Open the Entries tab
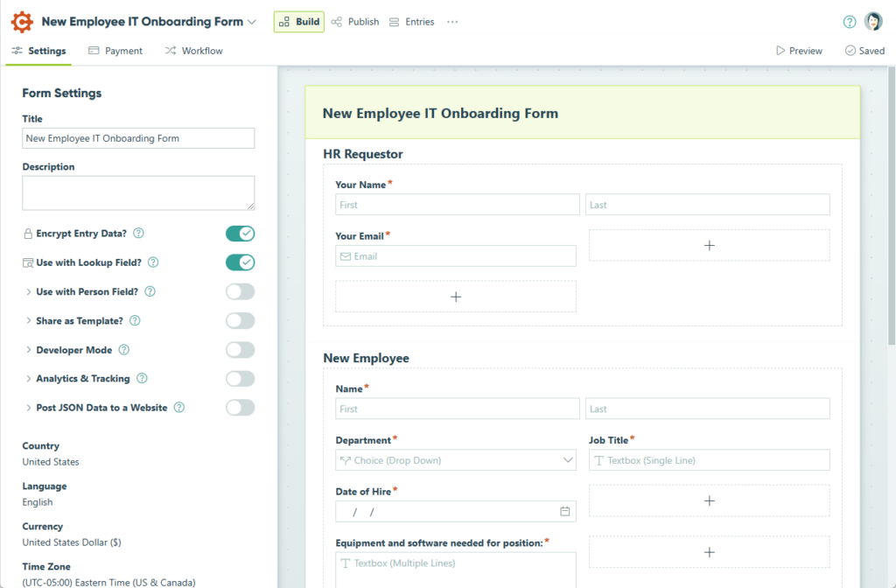The image size is (896, 588). (x=411, y=22)
